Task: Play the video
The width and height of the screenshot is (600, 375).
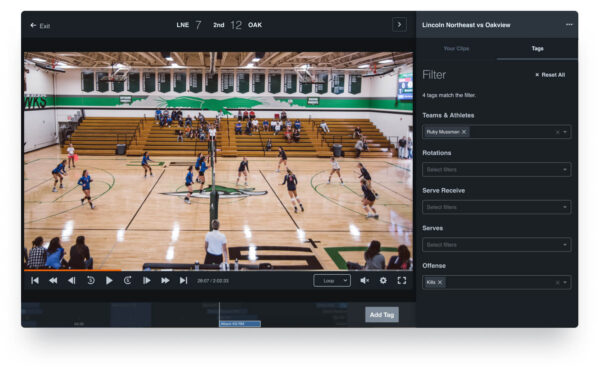Action: [109, 280]
